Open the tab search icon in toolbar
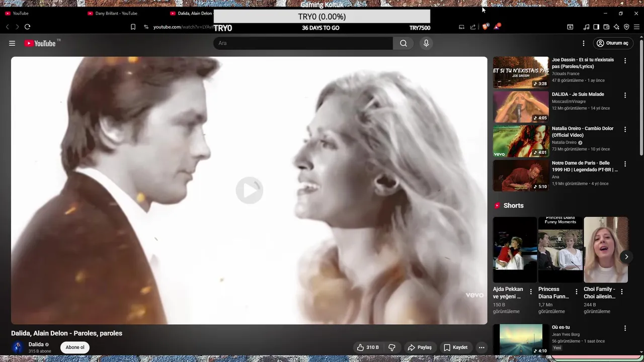This screenshot has width=644, height=362. pyautogui.click(x=570, y=27)
